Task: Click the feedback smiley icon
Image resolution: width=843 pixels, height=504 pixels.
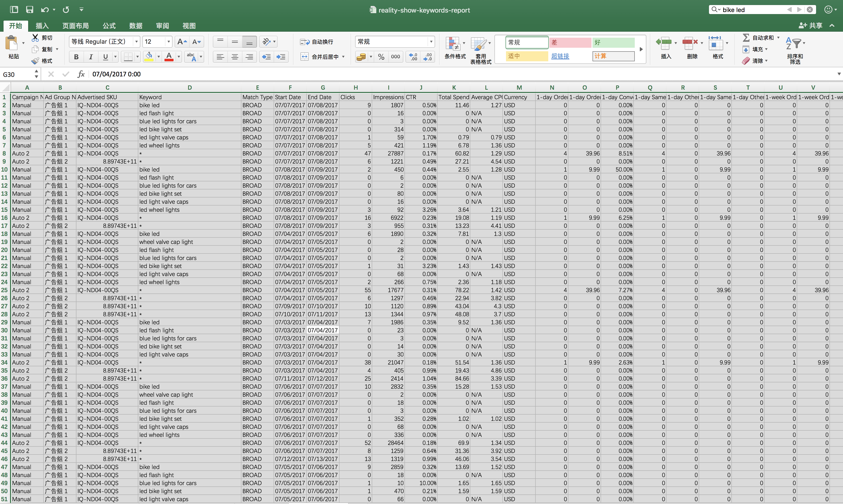Action: coord(828,10)
